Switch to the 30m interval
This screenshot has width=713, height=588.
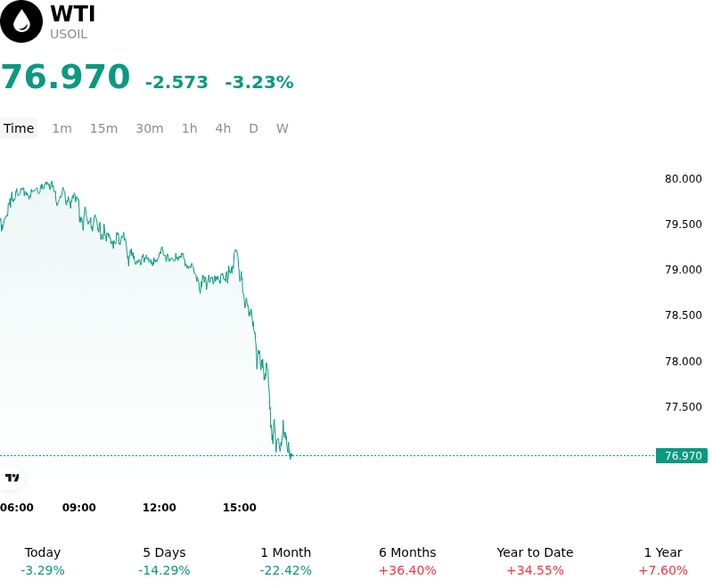[x=150, y=128]
